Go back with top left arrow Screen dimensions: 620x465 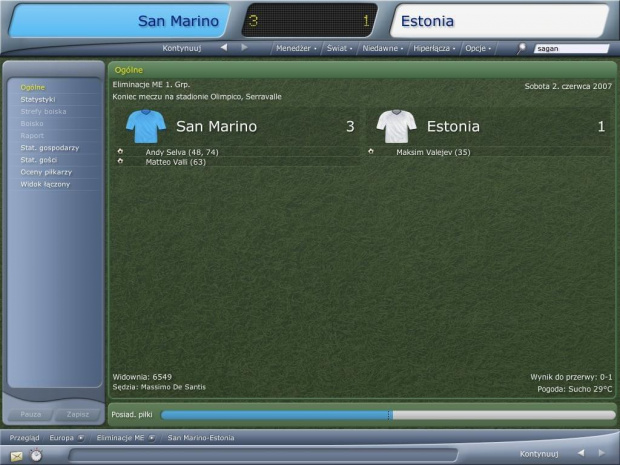click(224, 47)
